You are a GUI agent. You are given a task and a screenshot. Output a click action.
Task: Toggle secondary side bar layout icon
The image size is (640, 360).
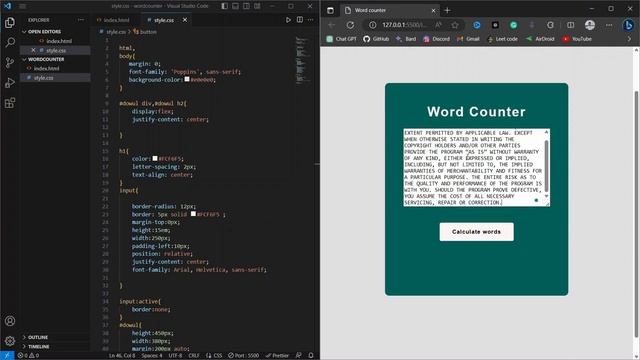click(247, 6)
